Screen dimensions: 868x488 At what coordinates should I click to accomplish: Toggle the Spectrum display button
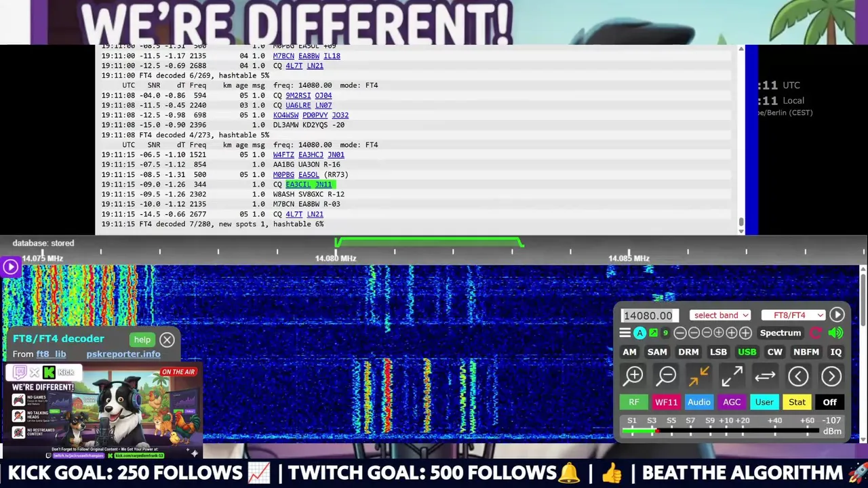click(780, 333)
